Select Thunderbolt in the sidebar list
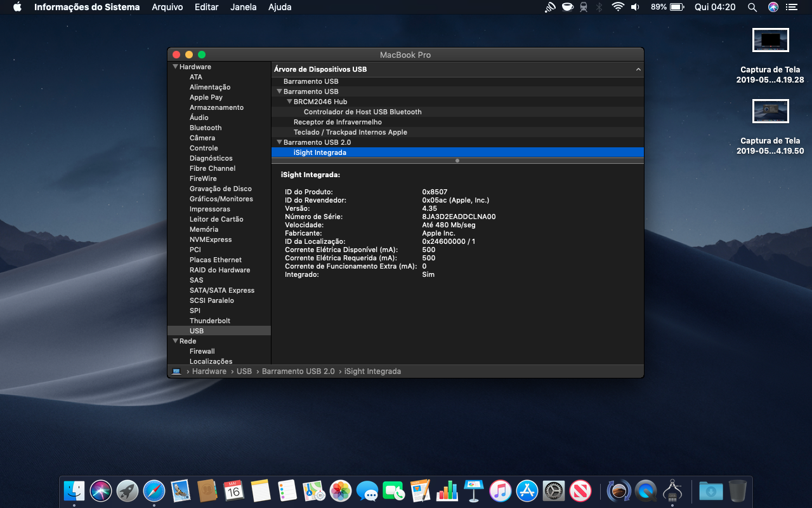812x508 pixels. point(210,321)
